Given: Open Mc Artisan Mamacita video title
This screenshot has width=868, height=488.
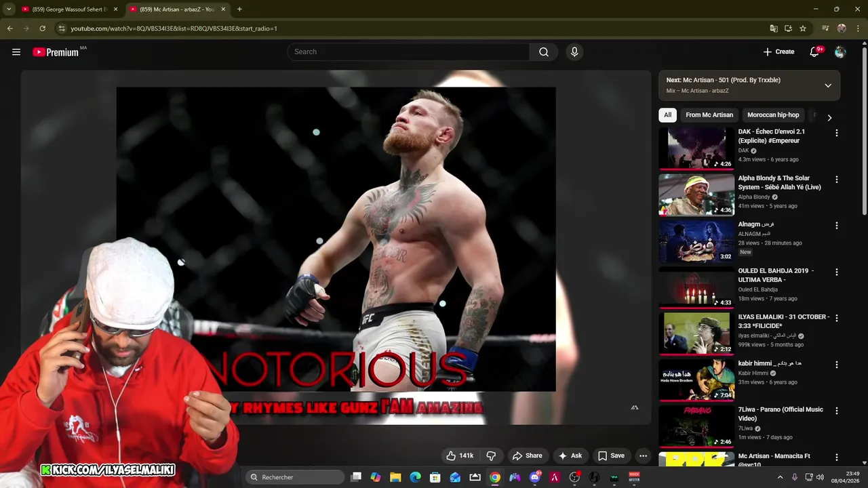Looking at the screenshot, I should [774, 460].
